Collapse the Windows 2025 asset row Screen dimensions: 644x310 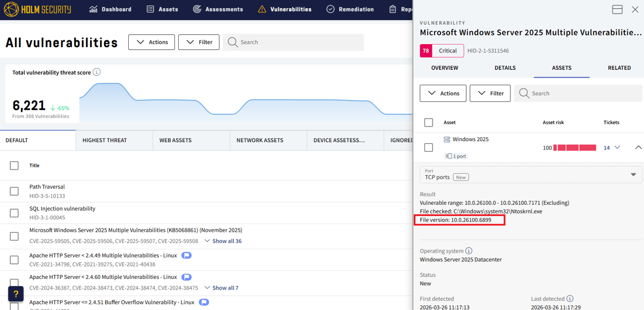click(x=638, y=147)
